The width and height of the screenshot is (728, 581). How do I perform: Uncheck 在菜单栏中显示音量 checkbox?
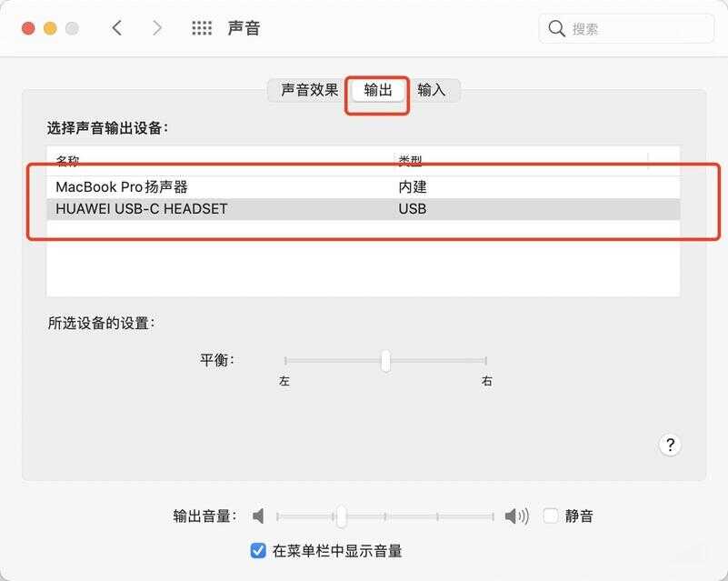coord(258,551)
